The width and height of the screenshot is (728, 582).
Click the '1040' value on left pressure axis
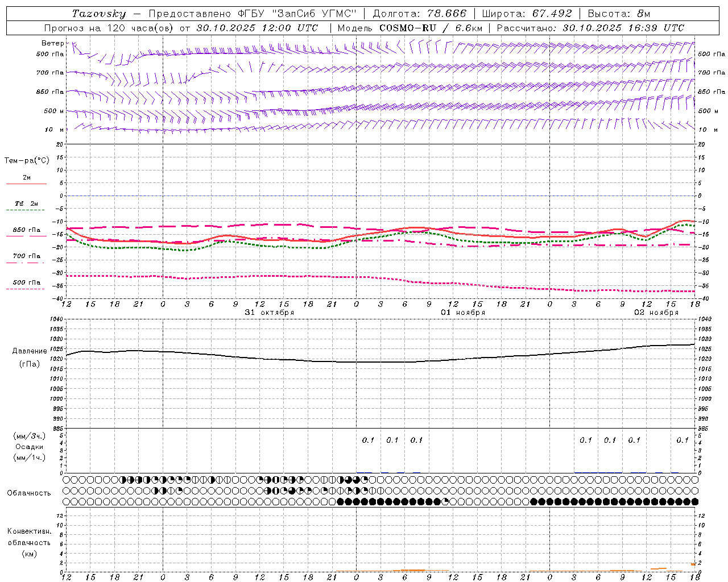tap(57, 319)
